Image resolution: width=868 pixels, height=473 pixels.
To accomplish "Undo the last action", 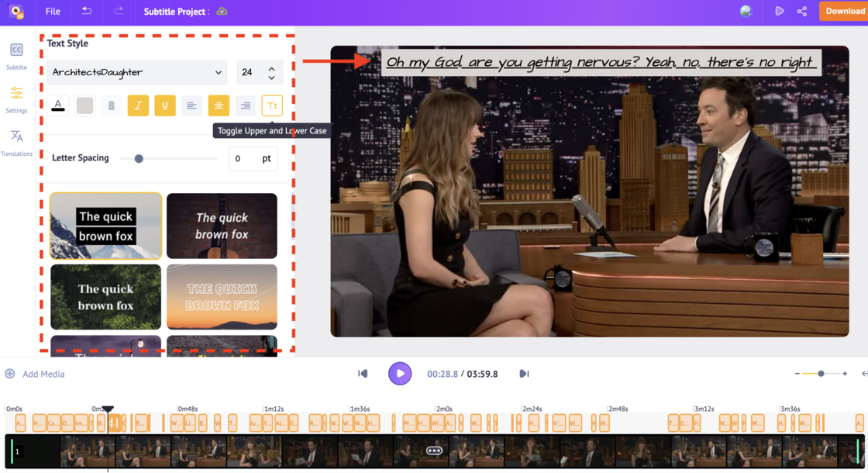I will [x=86, y=11].
